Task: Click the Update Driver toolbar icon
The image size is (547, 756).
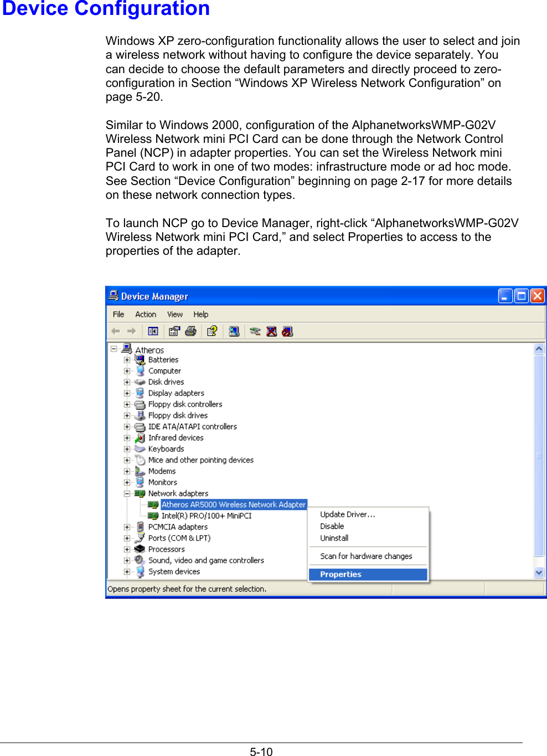Action: (255, 331)
